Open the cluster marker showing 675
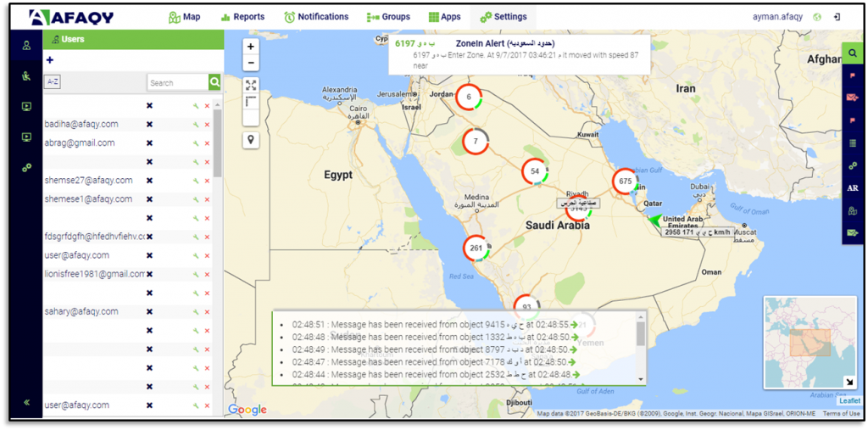This screenshot has width=868, height=430. point(626,181)
